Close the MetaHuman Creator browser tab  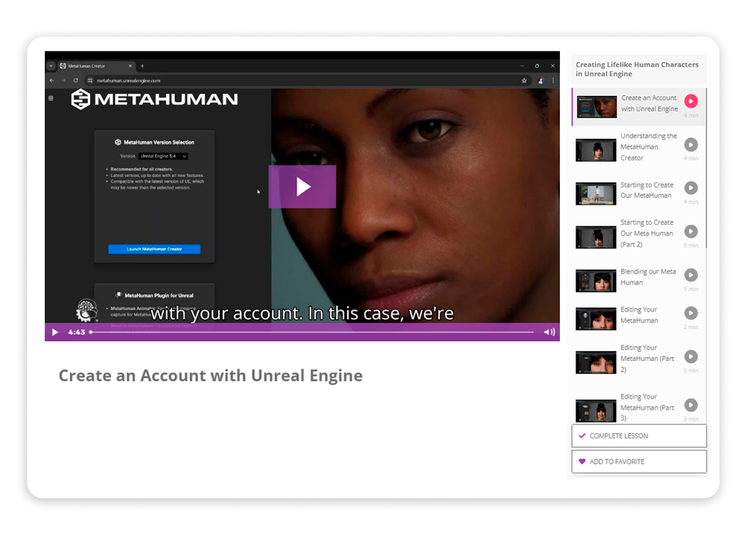pos(129,66)
